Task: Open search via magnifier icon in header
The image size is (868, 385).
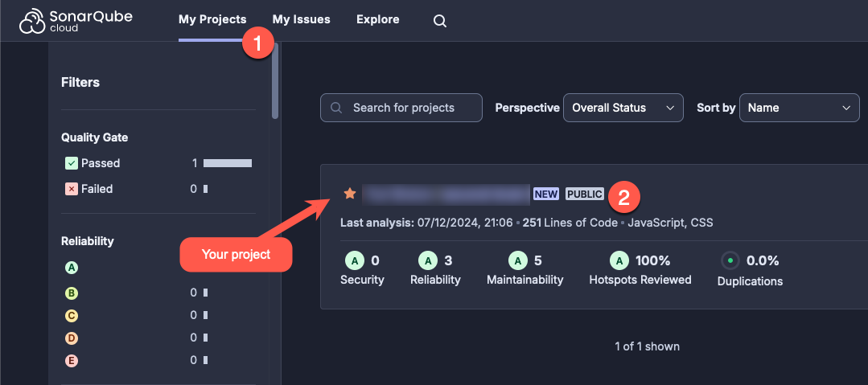Action: point(439,21)
